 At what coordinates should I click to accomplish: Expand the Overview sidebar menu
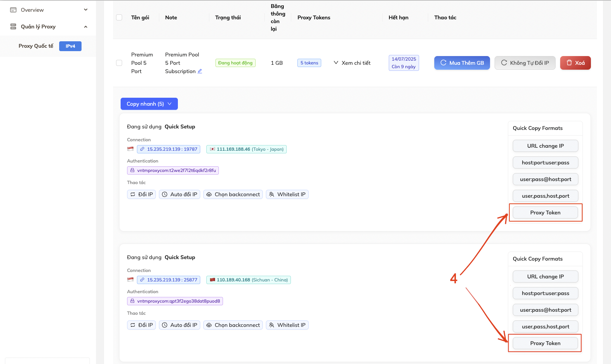86,10
